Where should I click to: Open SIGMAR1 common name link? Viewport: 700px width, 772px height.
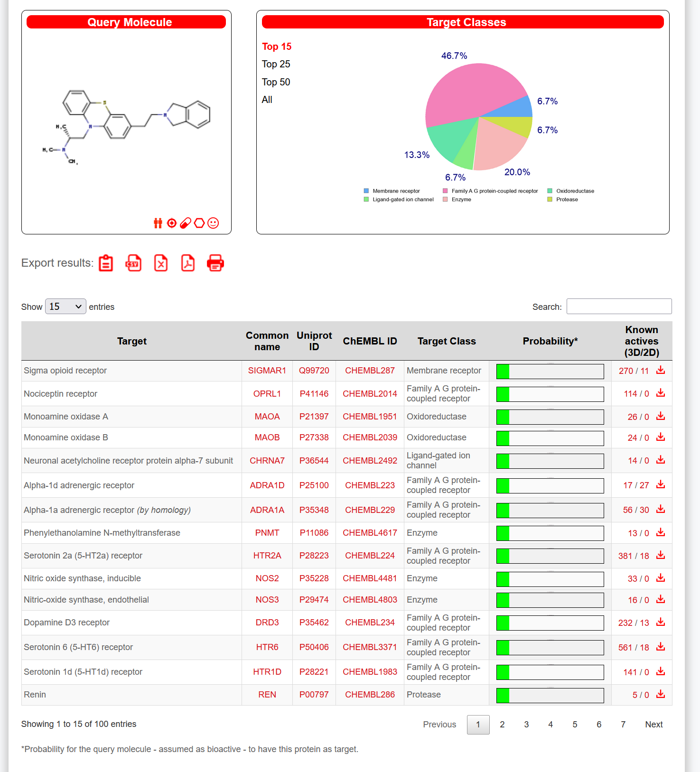(267, 371)
